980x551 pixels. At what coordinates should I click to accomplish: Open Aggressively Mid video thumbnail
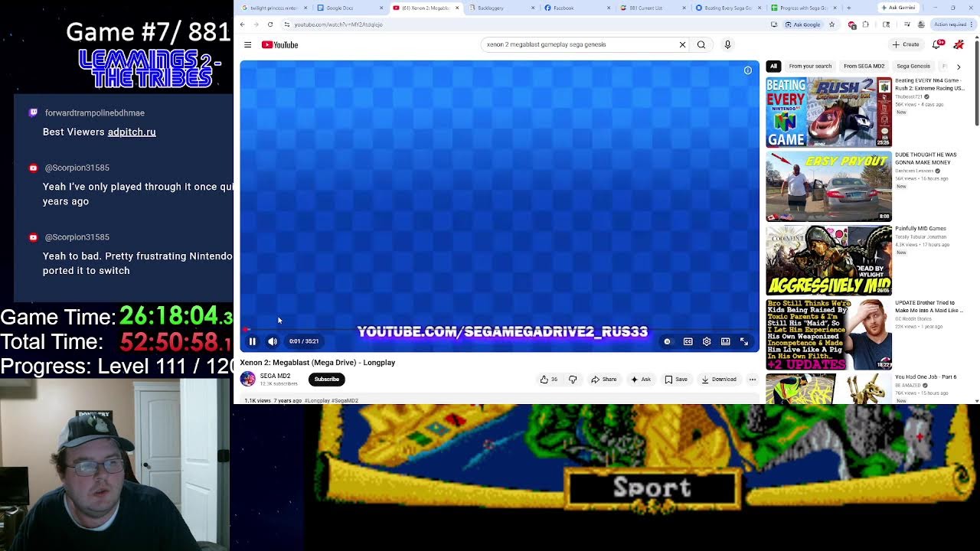(829, 260)
